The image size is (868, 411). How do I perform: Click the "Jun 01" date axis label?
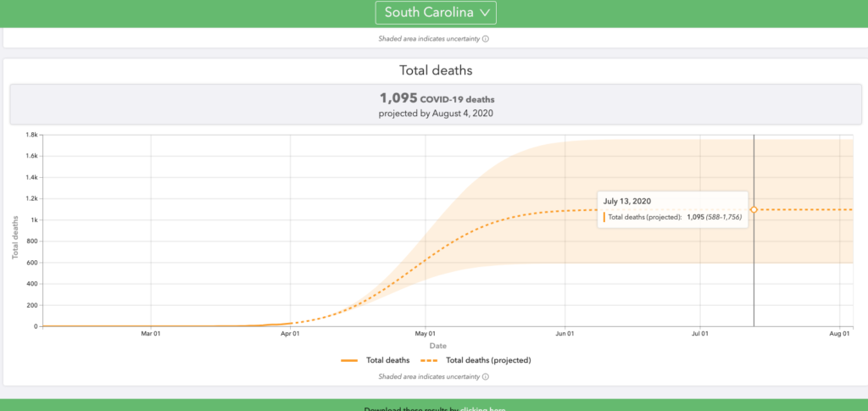566,335
